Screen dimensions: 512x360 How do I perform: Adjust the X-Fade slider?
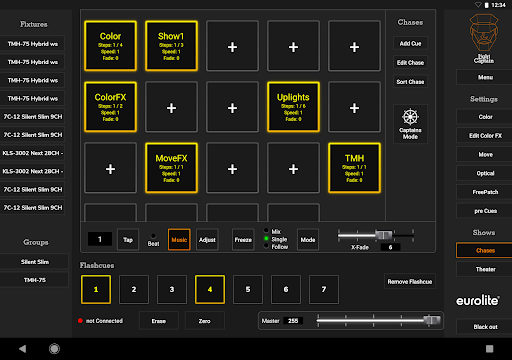[384, 235]
